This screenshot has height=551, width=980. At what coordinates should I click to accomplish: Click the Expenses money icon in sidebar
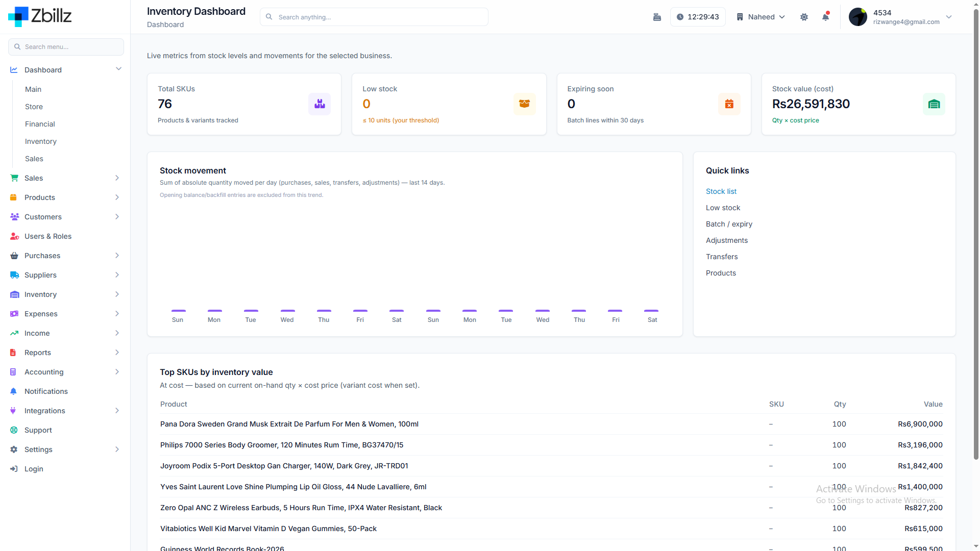click(14, 314)
